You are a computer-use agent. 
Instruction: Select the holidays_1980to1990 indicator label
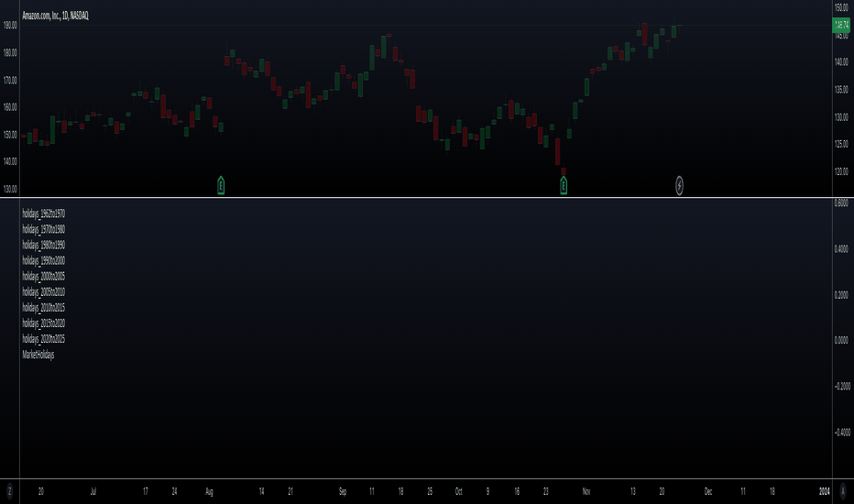point(44,246)
